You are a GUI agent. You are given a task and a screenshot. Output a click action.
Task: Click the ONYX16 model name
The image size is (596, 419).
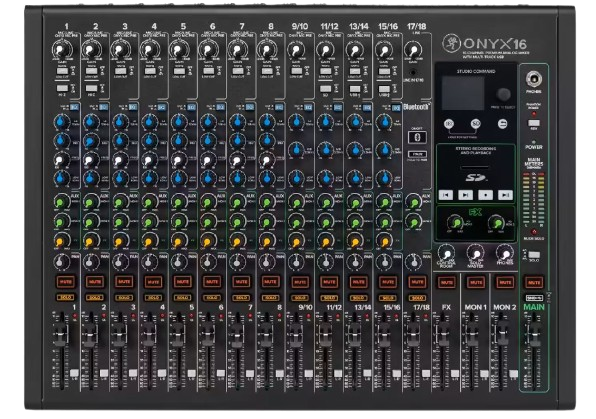[x=495, y=43]
